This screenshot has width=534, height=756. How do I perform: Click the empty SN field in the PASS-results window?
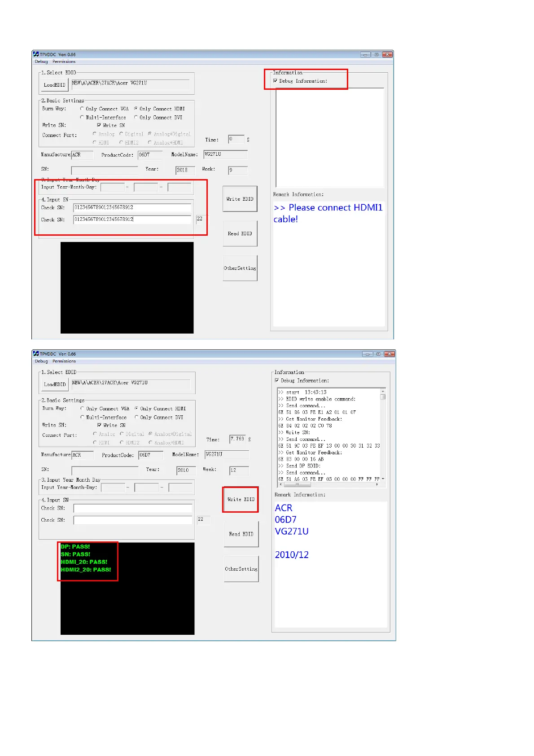point(105,470)
